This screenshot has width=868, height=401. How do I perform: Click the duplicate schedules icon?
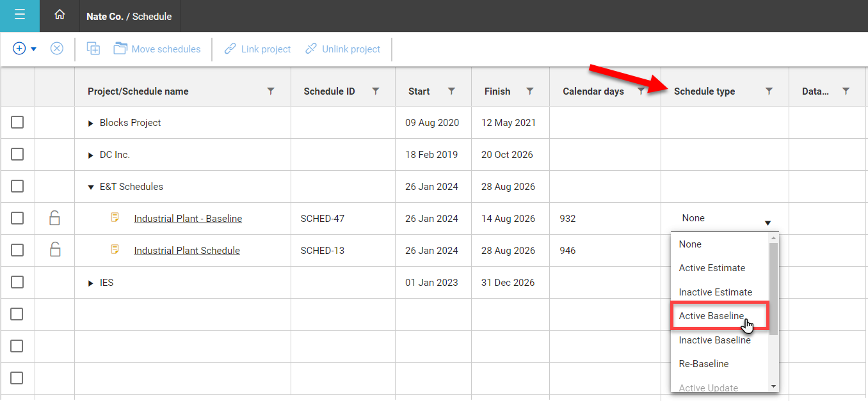pyautogui.click(x=93, y=49)
